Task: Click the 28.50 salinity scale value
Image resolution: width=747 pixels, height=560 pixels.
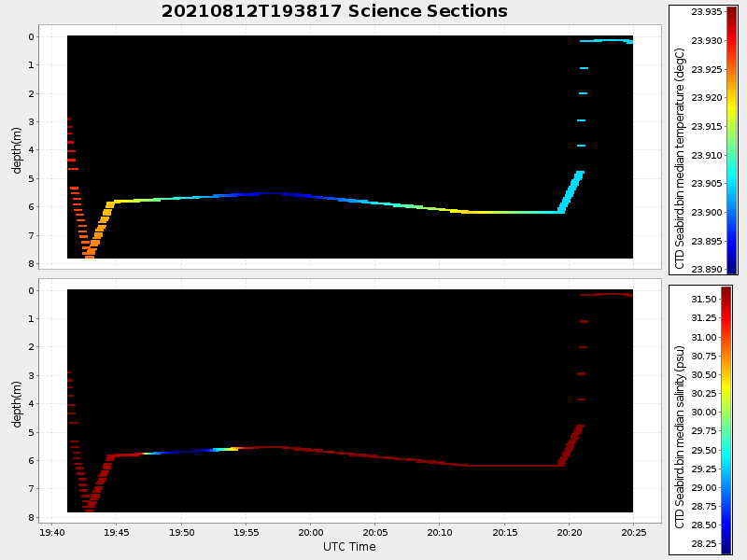Action: [704, 525]
